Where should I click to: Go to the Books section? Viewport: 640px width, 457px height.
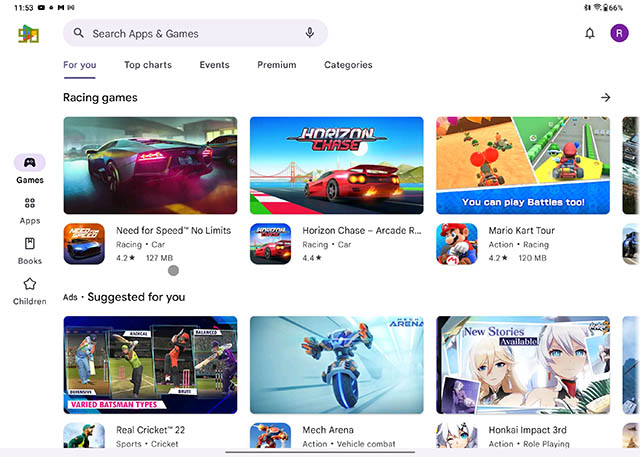click(x=30, y=250)
